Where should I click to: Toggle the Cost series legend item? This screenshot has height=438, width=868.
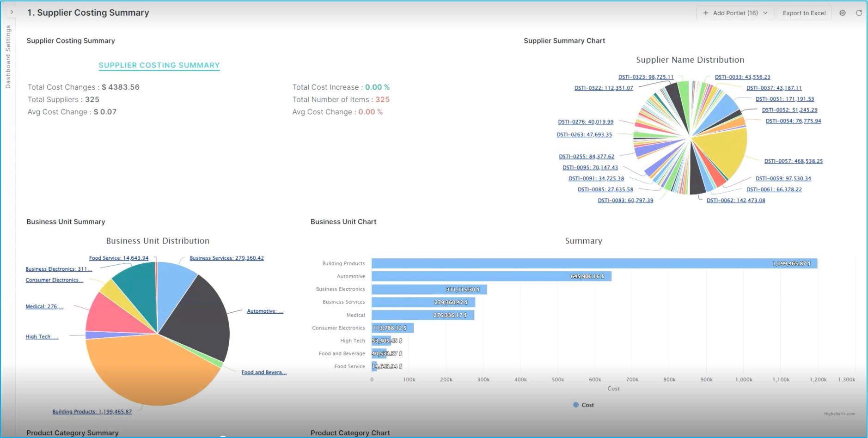583,405
